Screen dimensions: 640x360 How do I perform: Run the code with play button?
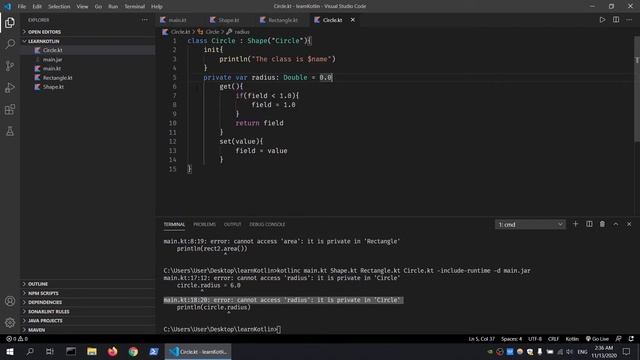602,20
